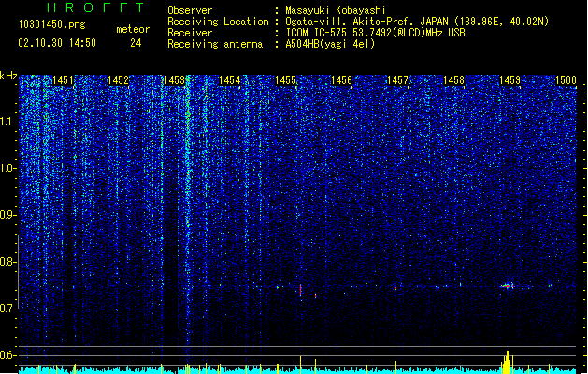The width and height of the screenshot is (588, 374).
Task: Click the Receiver field label
Action: click(190, 33)
